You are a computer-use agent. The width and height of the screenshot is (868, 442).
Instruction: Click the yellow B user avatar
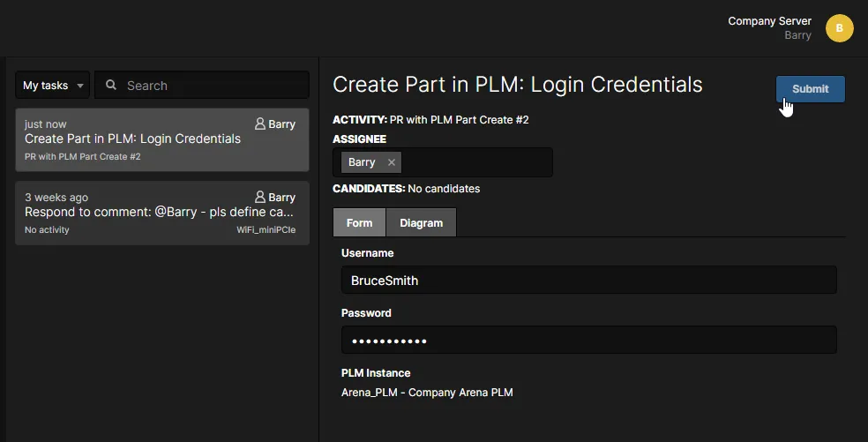point(839,28)
